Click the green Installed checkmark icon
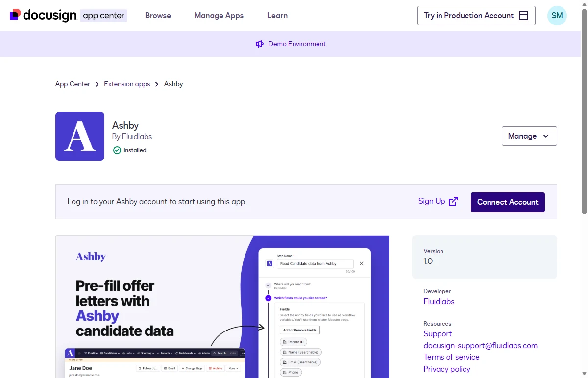The height and width of the screenshot is (378, 588). (x=117, y=150)
